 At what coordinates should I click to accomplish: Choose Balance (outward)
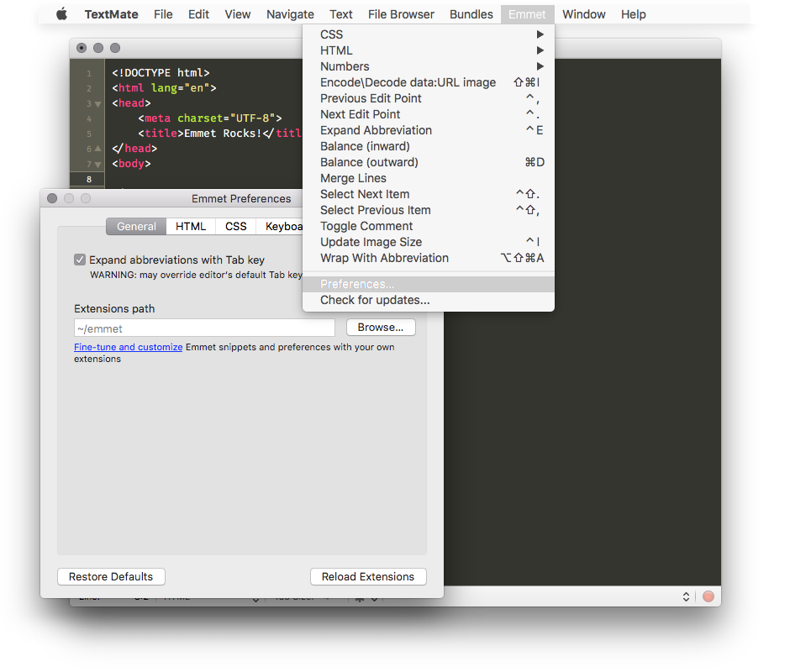pyautogui.click(x=429, y=162)
